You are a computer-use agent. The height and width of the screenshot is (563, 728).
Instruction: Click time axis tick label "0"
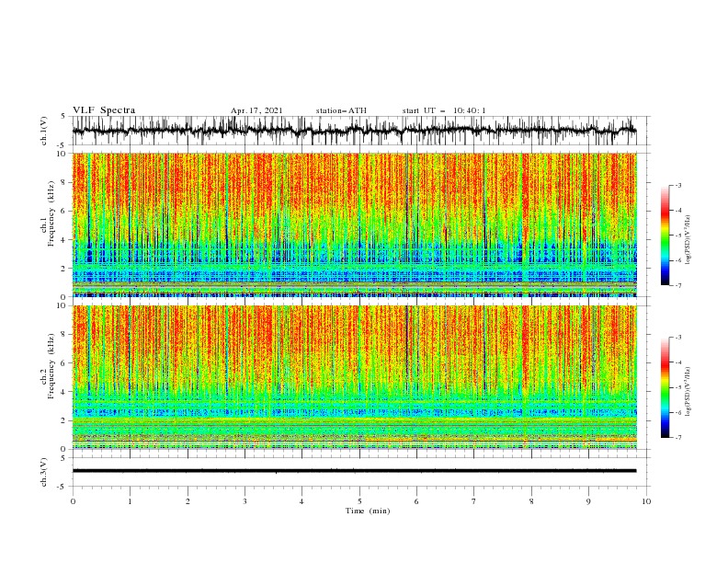tap(73, 501)
